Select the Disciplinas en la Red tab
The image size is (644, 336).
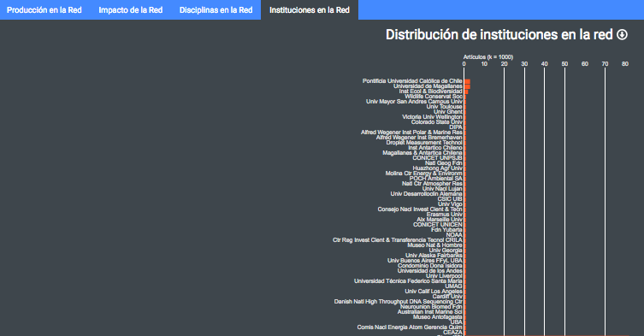pos(216,10)
